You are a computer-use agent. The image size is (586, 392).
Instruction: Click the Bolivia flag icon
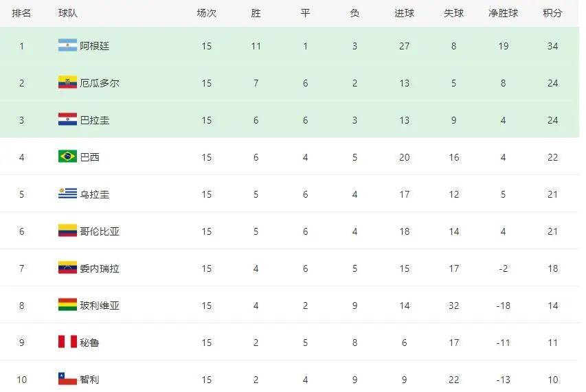[x=67, y=305]
